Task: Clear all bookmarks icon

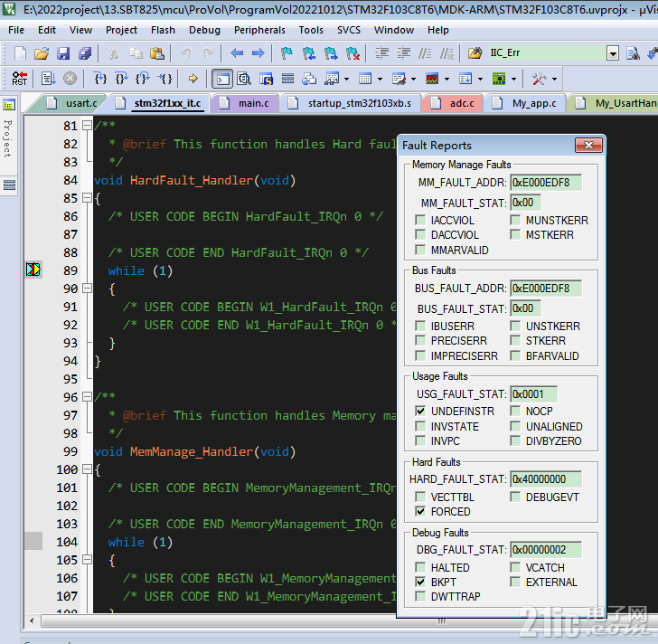Action: click(352, 53)
